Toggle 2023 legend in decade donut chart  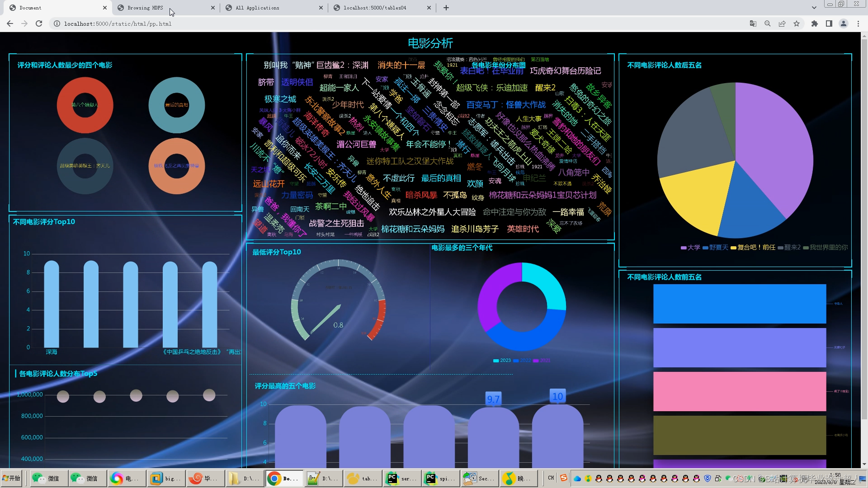point(502,361)
